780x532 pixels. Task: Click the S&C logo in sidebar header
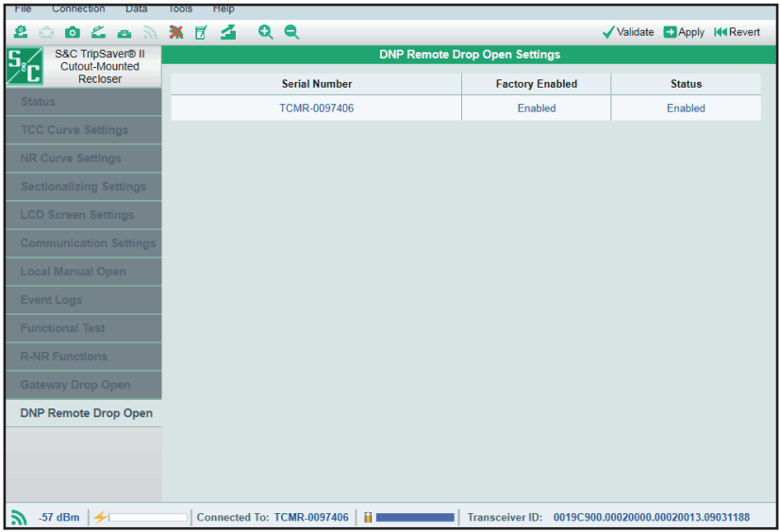[25, 67]
